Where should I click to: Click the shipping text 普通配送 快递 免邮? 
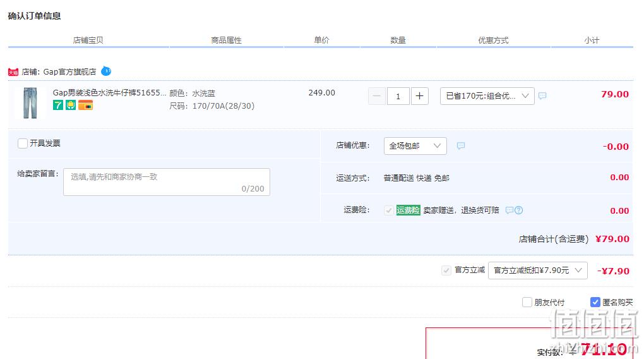417,178
